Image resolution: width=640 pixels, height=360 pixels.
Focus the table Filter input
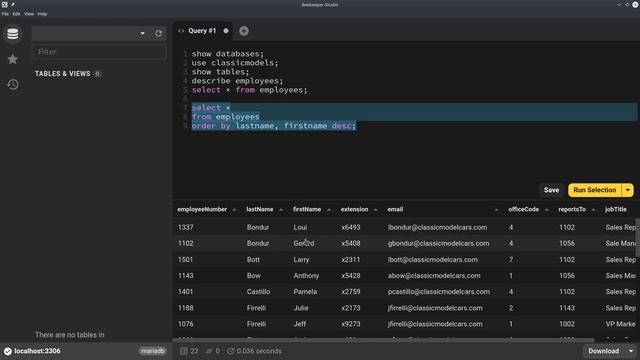(x=99, y=52)
